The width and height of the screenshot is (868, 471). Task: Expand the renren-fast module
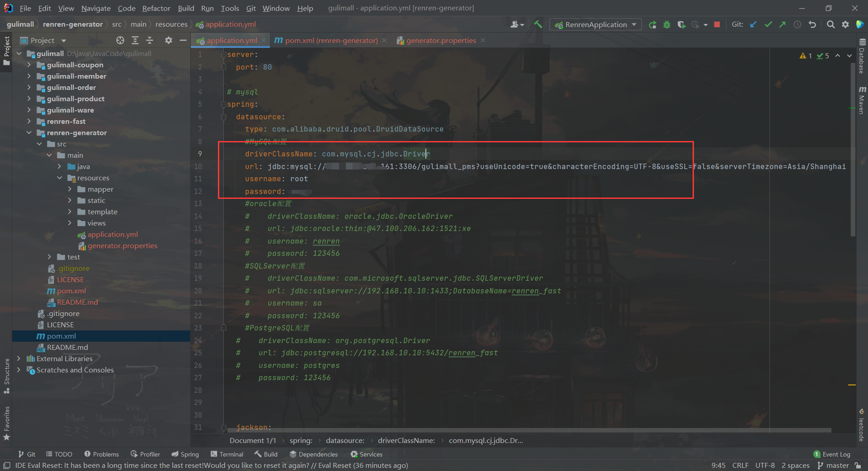pos(29,121)
